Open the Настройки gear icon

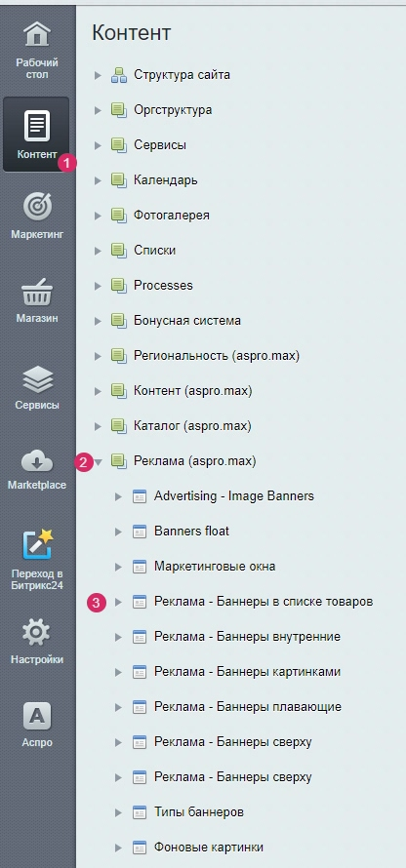coord(37,632)
